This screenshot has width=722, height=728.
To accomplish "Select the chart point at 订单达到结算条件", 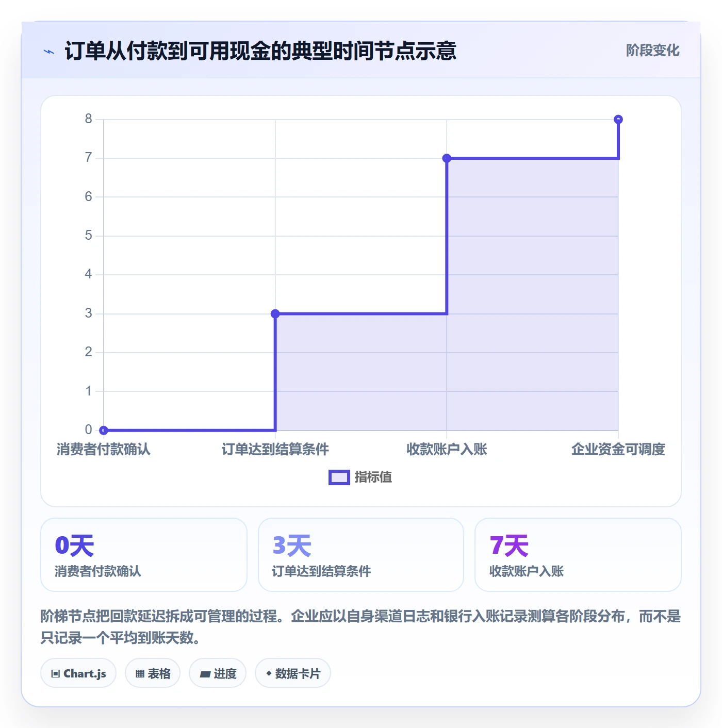I will pyautogui.click(x=275, y=313).
